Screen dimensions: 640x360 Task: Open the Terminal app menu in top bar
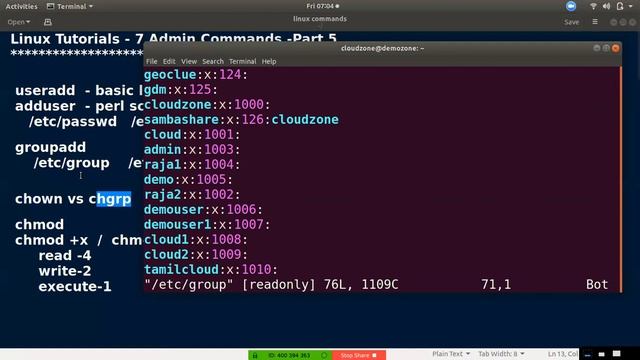click(x=70, y=7)
